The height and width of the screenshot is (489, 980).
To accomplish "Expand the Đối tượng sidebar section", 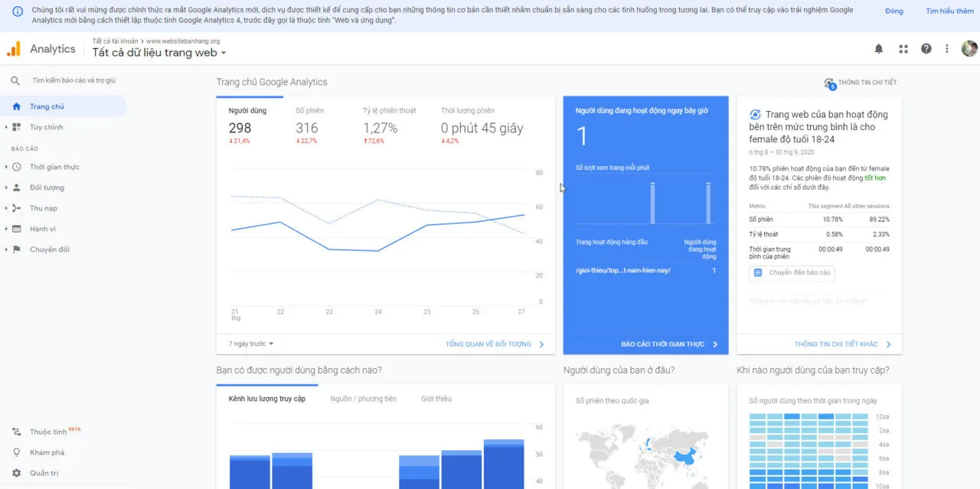I will click(6, 187).
